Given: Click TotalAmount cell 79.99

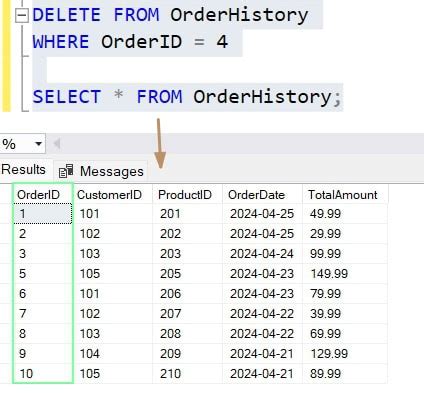Looking at the screenshot, I should click(345, 294).
